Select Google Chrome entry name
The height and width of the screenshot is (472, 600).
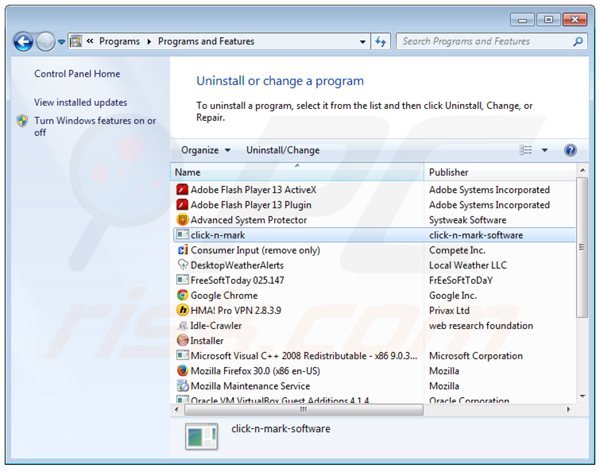[224, 295]
